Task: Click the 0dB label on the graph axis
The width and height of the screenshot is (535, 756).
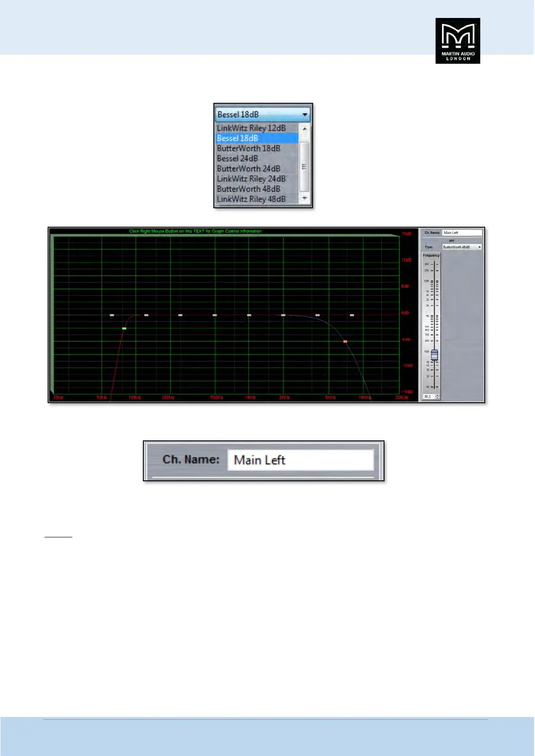Action: pyautogui.click(x=405, y=313)
